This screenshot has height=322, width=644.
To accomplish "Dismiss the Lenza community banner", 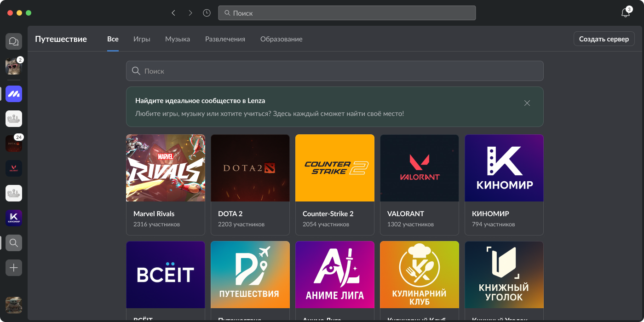I will tap(527, 103).
